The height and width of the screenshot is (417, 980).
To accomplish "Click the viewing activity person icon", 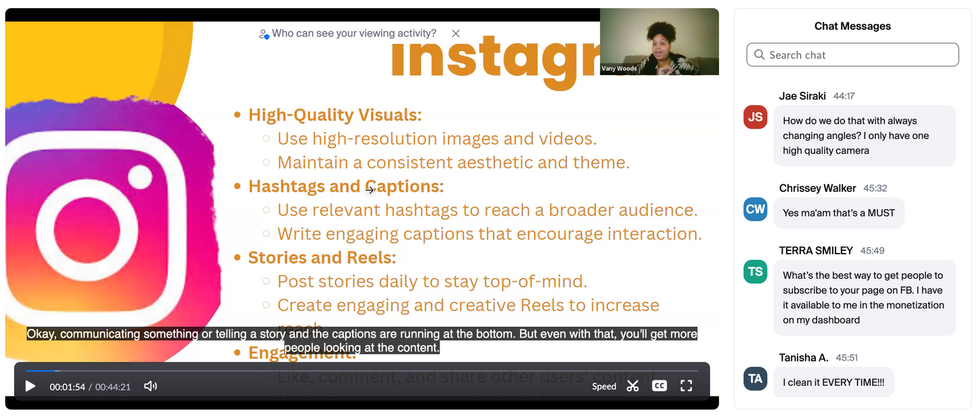I will (264, 34).
